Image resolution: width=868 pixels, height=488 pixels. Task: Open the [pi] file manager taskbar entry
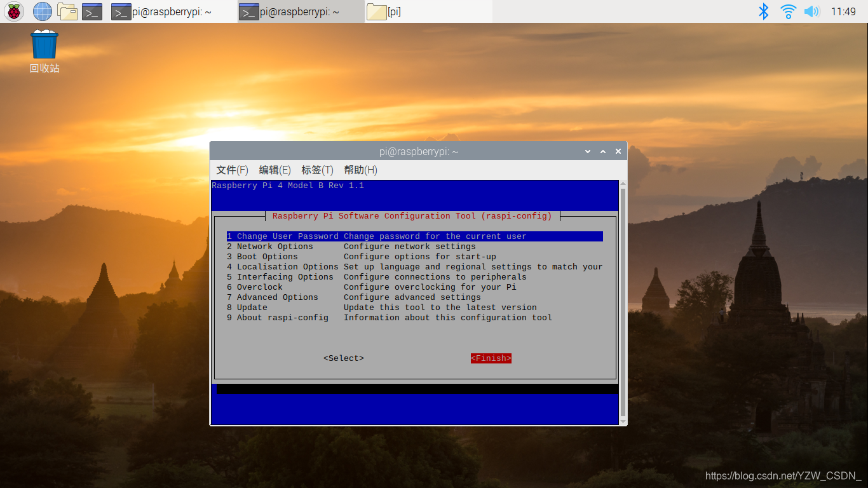click(x=428, y=11)
